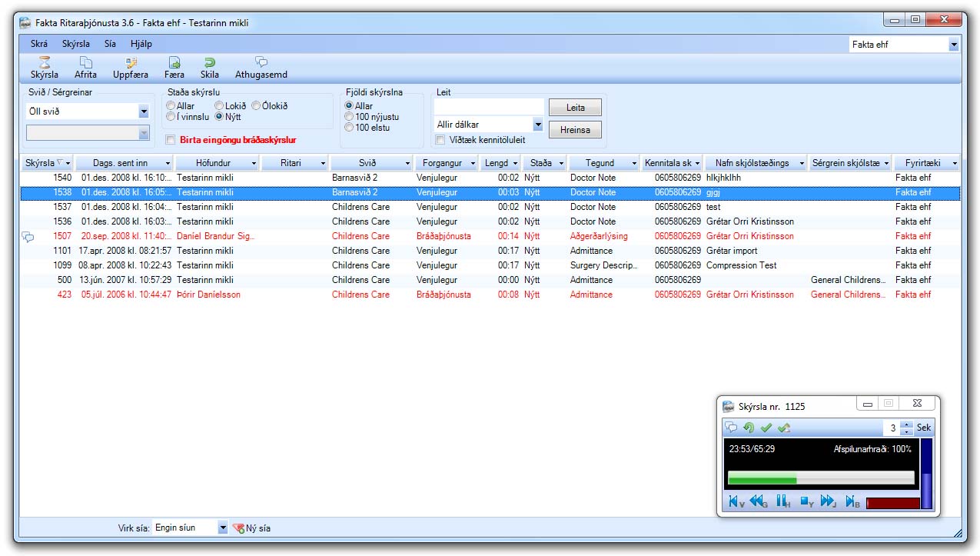Screen dimensions: 980x556
Task: Open the Allir dálkar column dropdown
Action: pyautogui.click(x=537, y=125)
